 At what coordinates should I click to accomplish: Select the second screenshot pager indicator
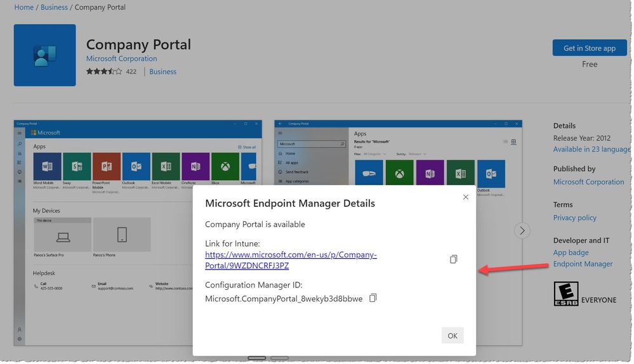279,358
